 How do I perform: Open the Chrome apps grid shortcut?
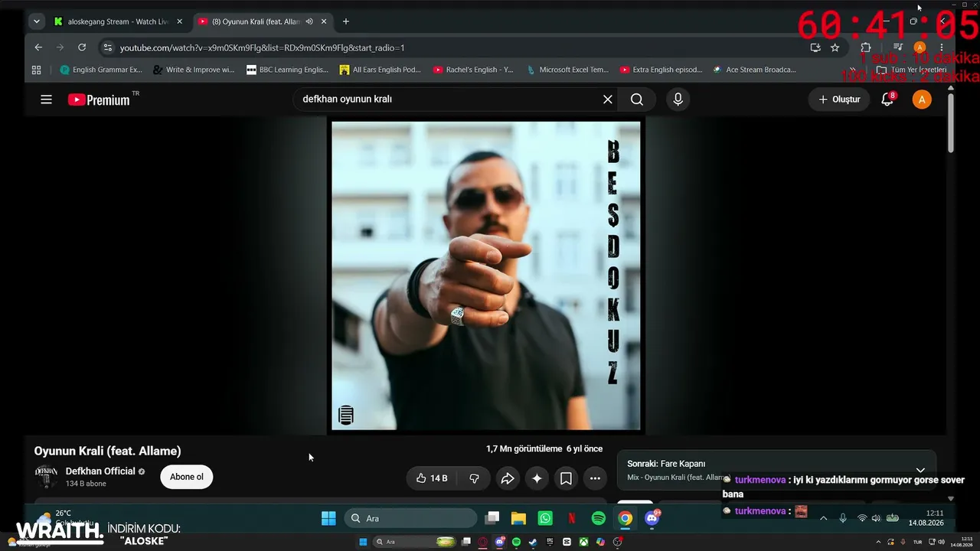(36, 70)
